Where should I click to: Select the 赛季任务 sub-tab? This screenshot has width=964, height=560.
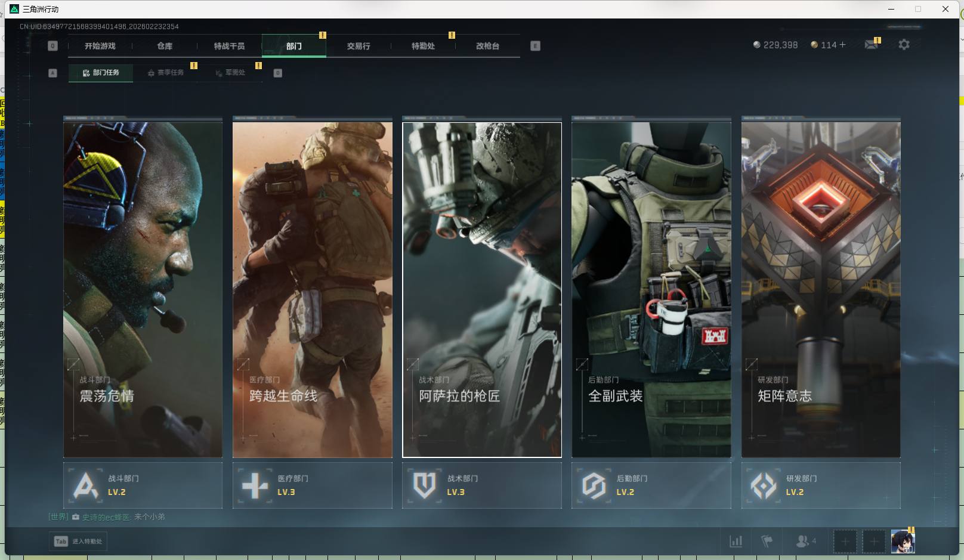pyautogui.click(x=166, y=73)
